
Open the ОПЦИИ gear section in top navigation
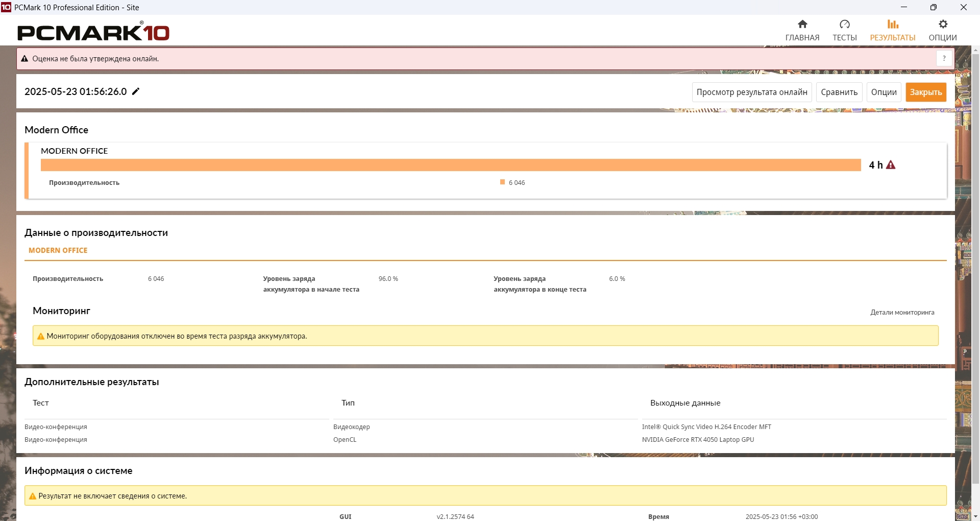click(x=943, y=31)
